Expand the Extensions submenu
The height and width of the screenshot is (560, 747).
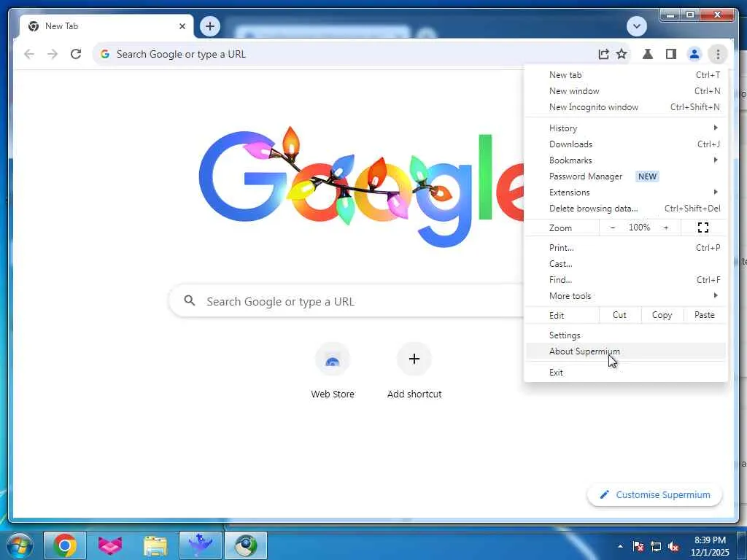click(x=625, y=192)
